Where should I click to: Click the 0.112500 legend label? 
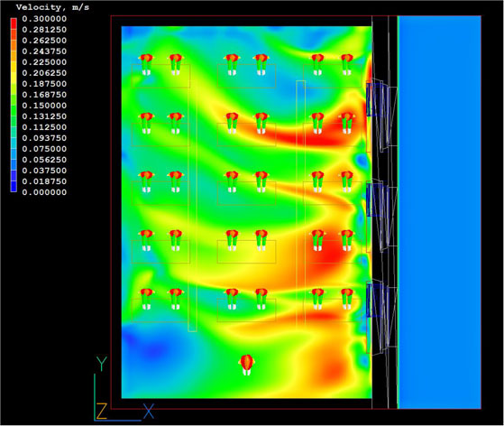point(44,127)
